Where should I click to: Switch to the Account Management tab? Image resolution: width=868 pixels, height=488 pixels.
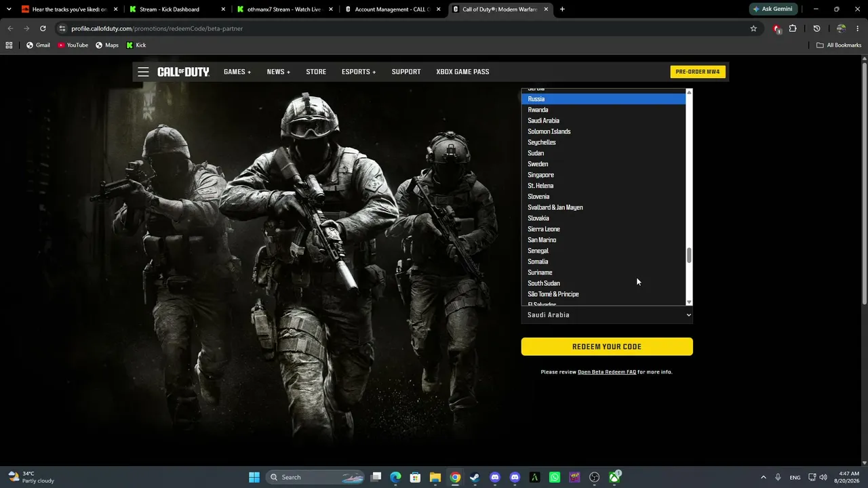392,9
